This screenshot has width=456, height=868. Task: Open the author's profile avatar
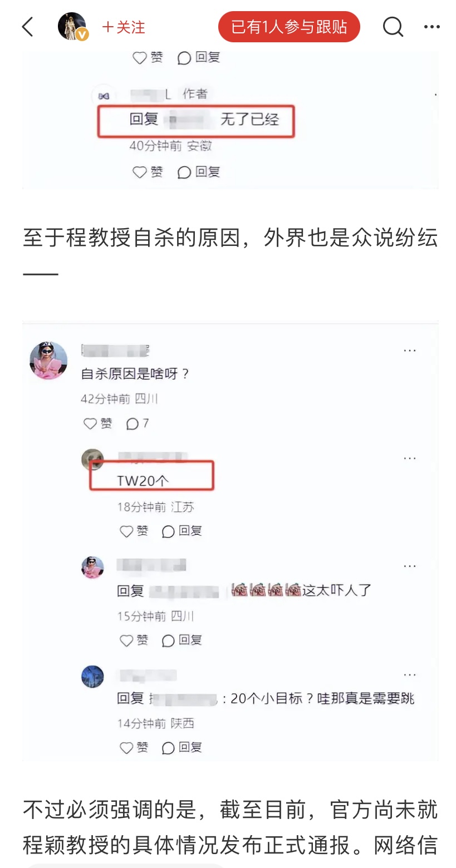click(72, 27)
